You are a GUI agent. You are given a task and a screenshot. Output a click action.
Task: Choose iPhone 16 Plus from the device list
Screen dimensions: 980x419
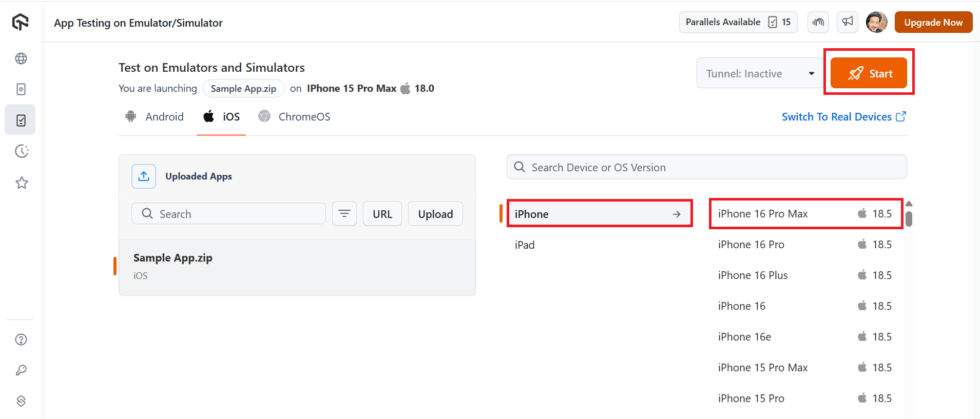[753, 275]
